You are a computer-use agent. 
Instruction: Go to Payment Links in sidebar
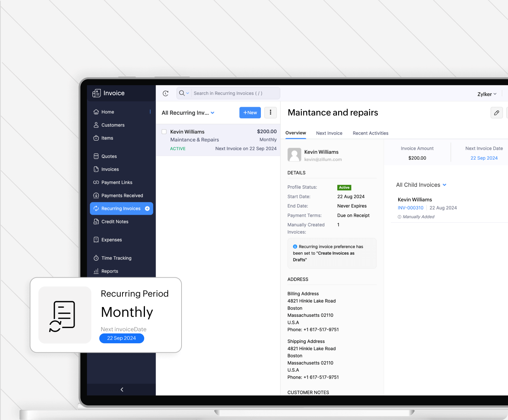coord(117,182)
